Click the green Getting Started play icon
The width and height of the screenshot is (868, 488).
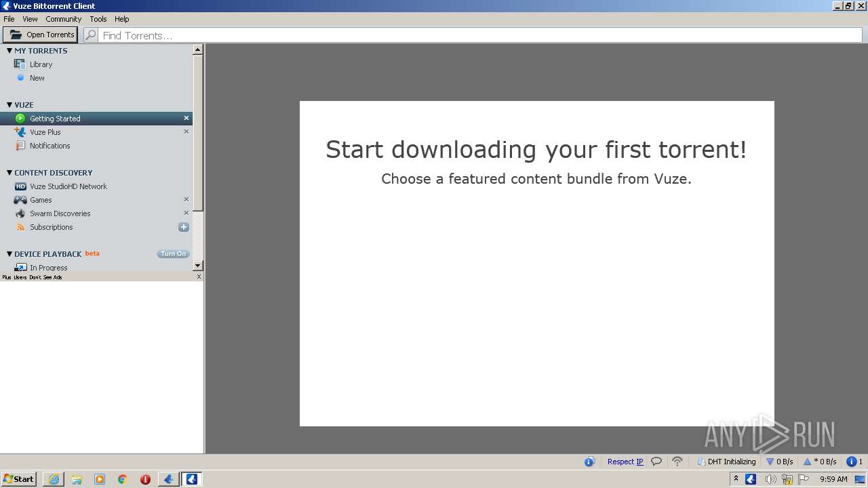coord(20,119)
